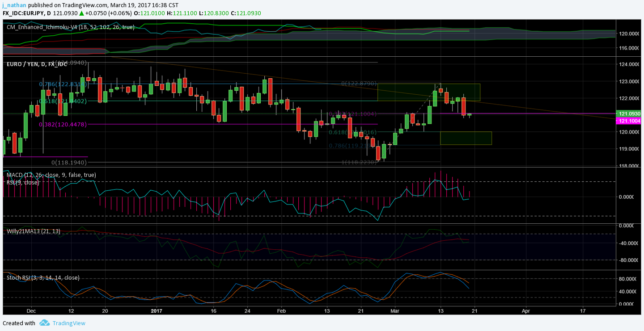Click the 0(118.1940) Fibonacci level label
This screenshot has height=331, width=644.
click(x=69, y=163)
